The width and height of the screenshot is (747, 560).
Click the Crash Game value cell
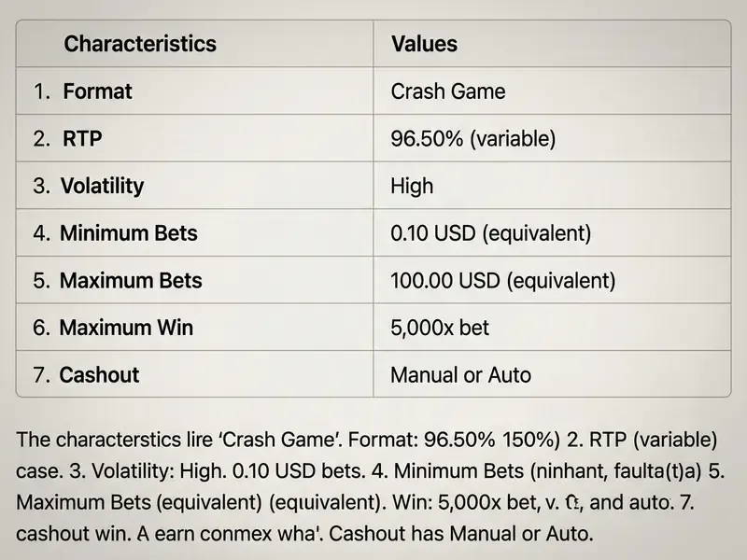[x=448, y=91]
